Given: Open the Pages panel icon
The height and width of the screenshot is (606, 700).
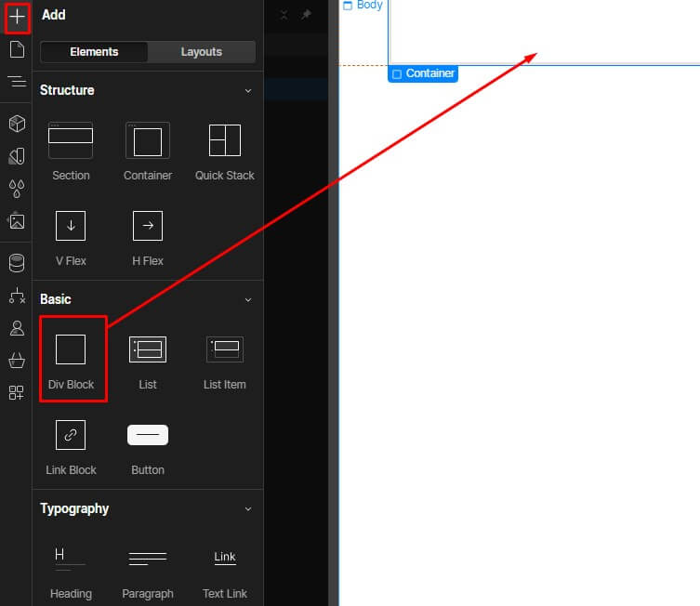Looking at the screenshot, I should point(17,49).
